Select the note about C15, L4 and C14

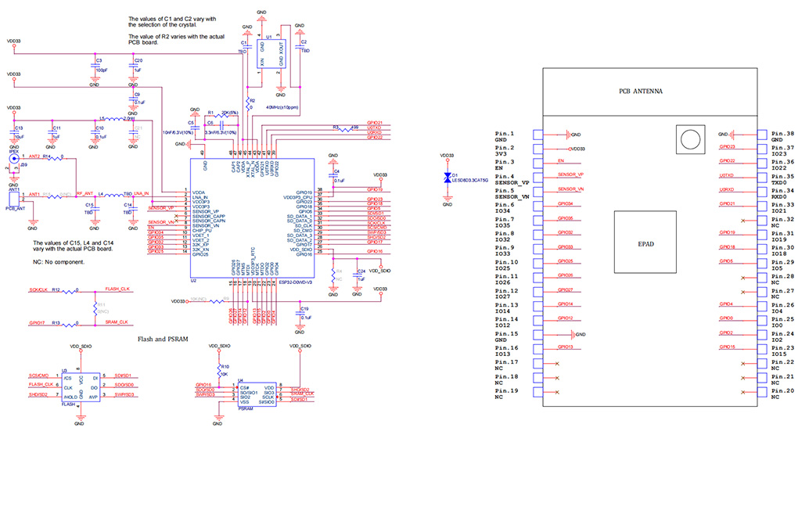pos(74,246)
